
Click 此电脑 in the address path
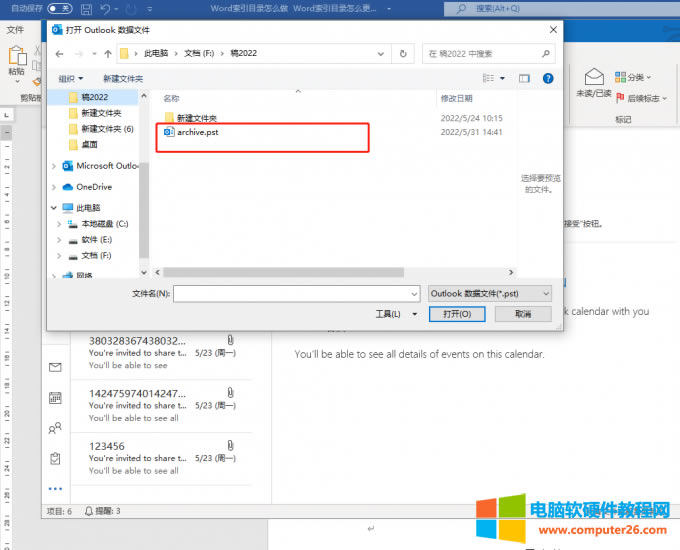pyautogui.click(x=156, y=53)
